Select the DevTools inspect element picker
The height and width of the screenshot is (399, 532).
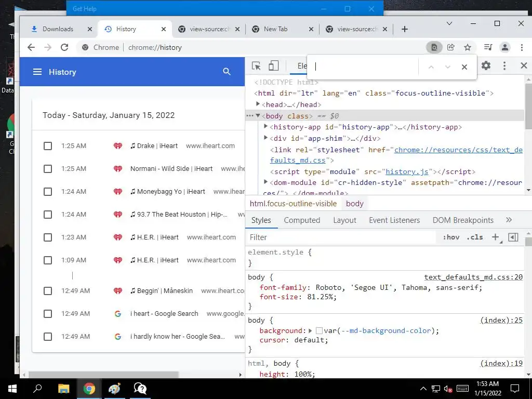[256, 66]
